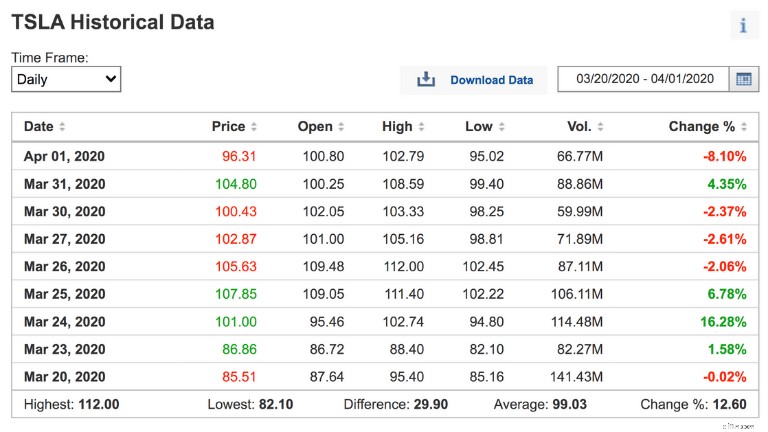768x432 pixels.
Task: Open the calendar icon next to date range
Action: coord(744,79)
